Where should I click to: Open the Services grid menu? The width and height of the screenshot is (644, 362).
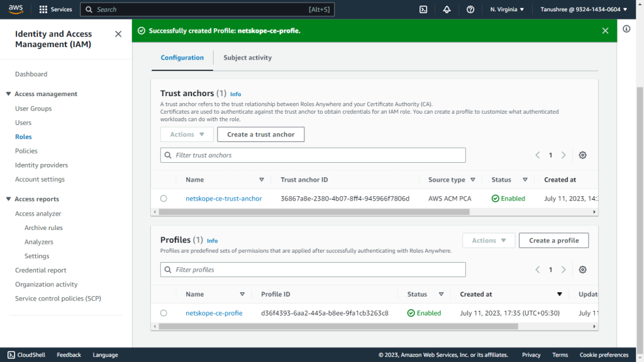tap(55, 9)
